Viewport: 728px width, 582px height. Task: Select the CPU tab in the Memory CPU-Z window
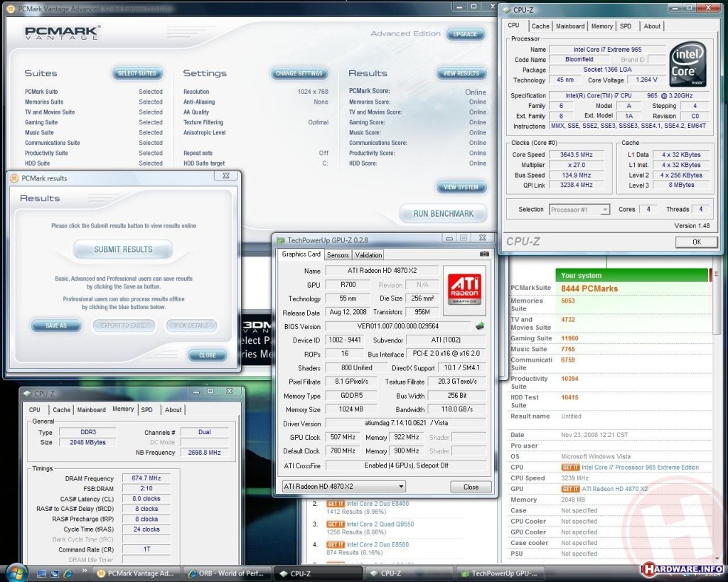pyautogui.click(x=34, y=410)
